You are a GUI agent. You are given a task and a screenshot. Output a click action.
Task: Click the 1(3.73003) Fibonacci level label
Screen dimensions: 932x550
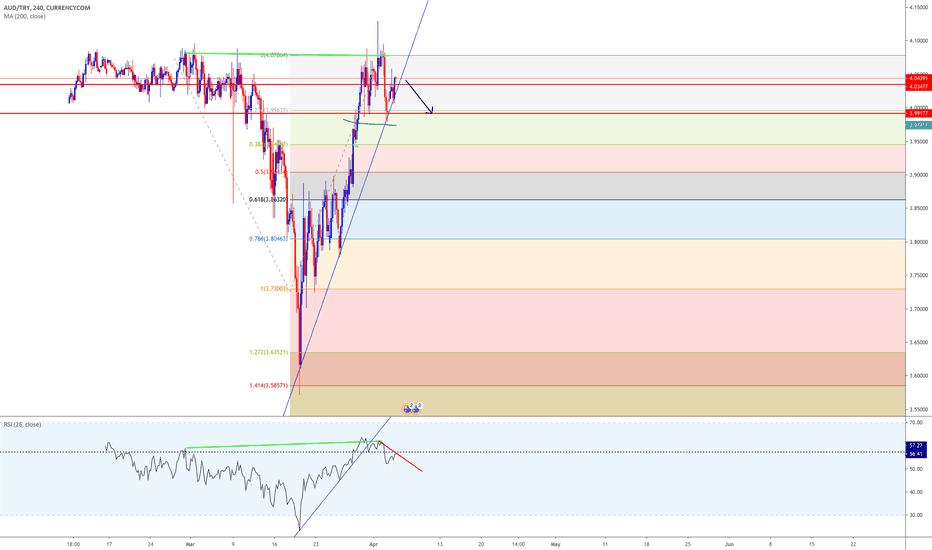[273, 289]
